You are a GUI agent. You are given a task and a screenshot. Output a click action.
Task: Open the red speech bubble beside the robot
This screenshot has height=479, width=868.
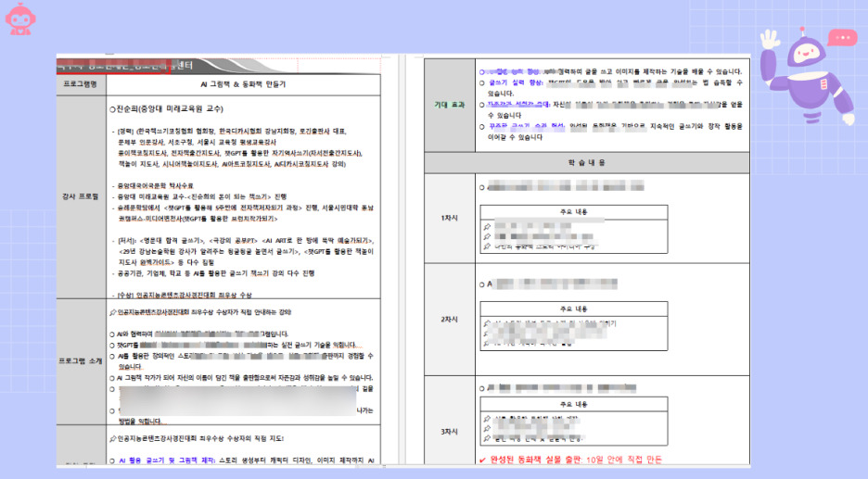[842, 38]
